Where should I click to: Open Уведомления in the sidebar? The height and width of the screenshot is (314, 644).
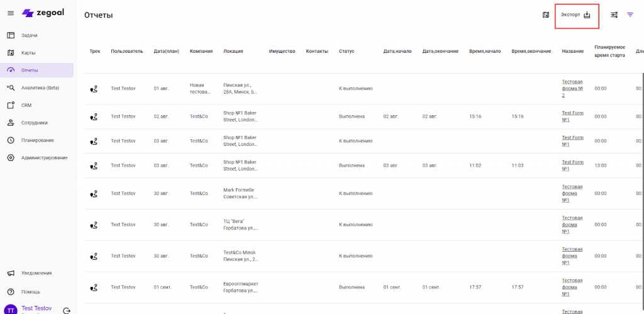pyautogui.click(x=36, y=273)
